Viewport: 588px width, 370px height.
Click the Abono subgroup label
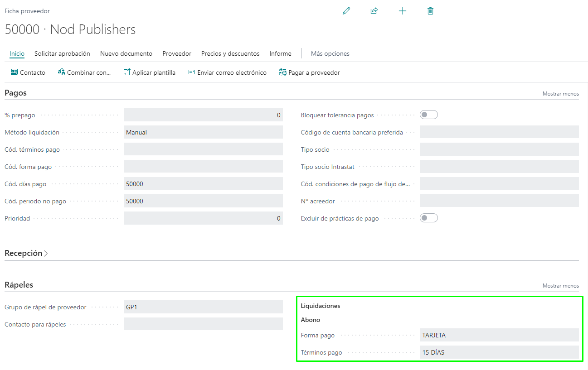coord(311,320)
